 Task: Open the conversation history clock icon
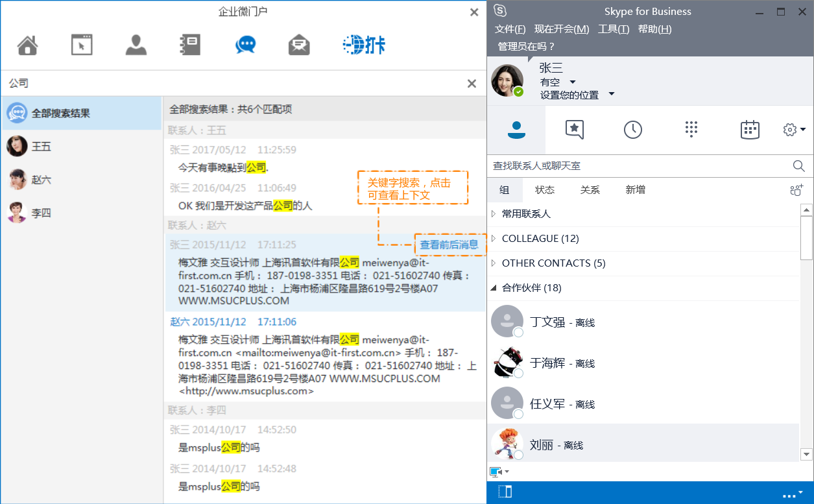[x=633, y=130]
